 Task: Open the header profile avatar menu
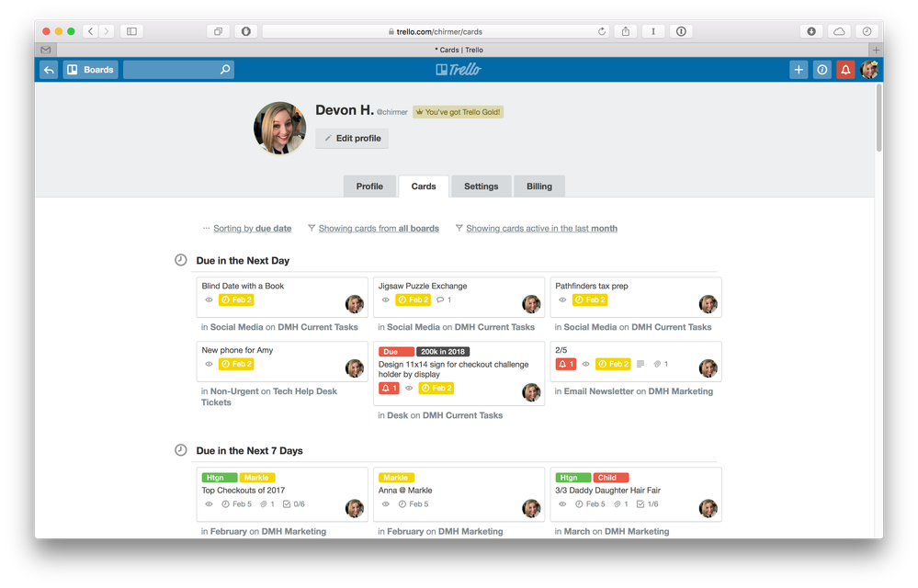tap(869, 70)
